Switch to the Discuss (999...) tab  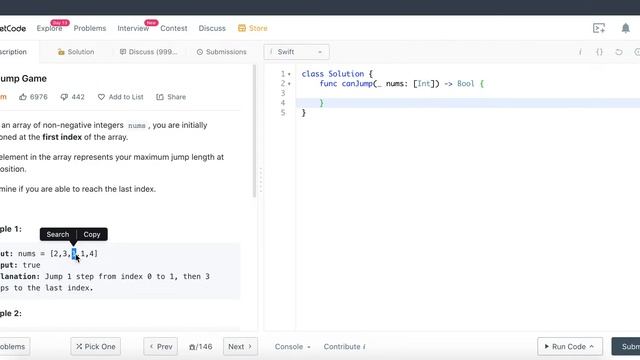149,52
